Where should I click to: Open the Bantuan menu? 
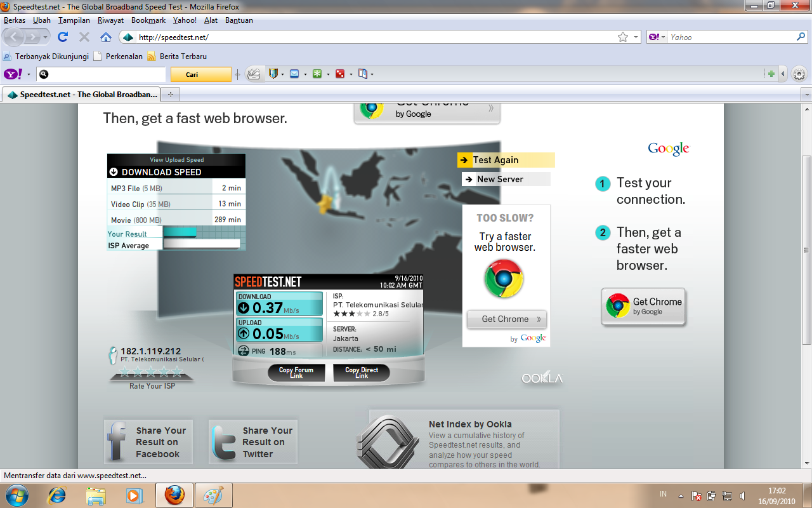[x=239, y=20]
